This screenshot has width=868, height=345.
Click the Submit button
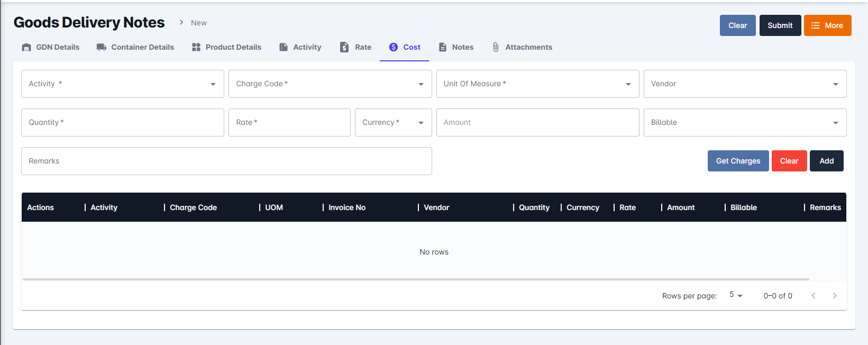click(780, 25)
